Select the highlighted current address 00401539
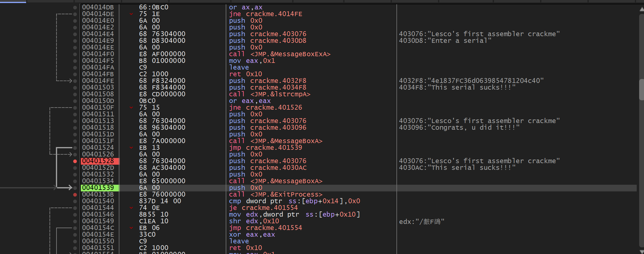Image resolution: width=644 pixels, height=254 pixels. pos(98,188)
